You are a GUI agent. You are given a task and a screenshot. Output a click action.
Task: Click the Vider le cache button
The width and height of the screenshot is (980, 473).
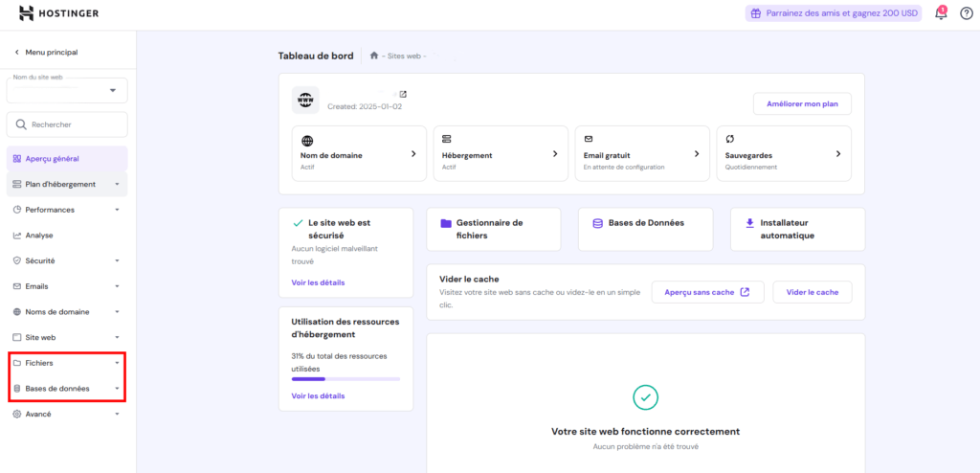tap(812, 292)
